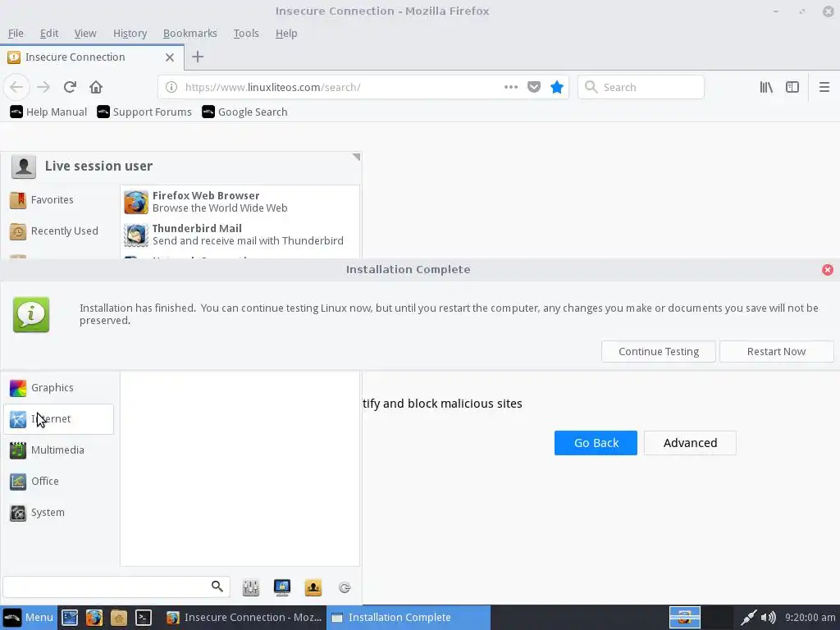Image resolution: width=840 pixels, height=630 pixels.
Task: Click the 9:20:00 am clock
Action: [x=810, y=618]
